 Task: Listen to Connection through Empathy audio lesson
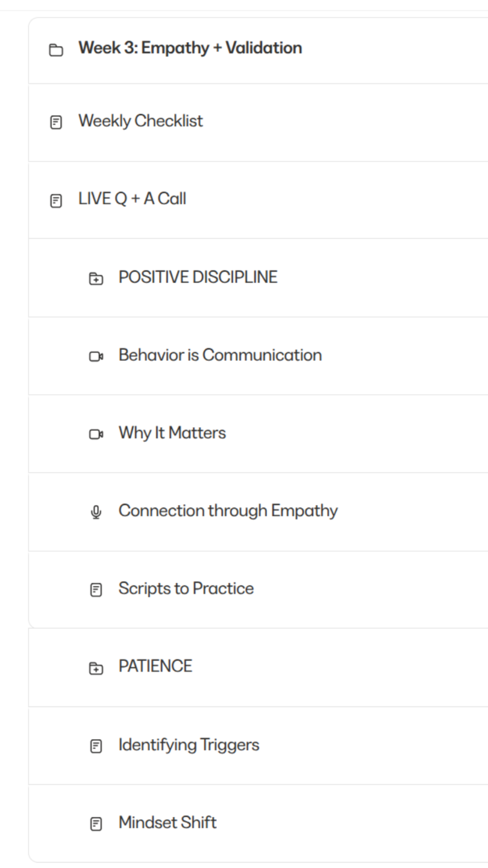coord(228,511)
